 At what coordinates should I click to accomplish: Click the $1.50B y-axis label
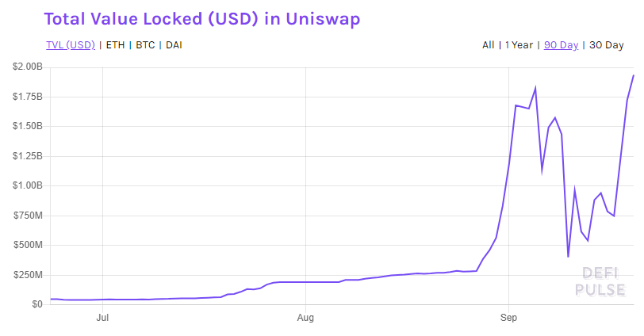click(x=27, y=126)
